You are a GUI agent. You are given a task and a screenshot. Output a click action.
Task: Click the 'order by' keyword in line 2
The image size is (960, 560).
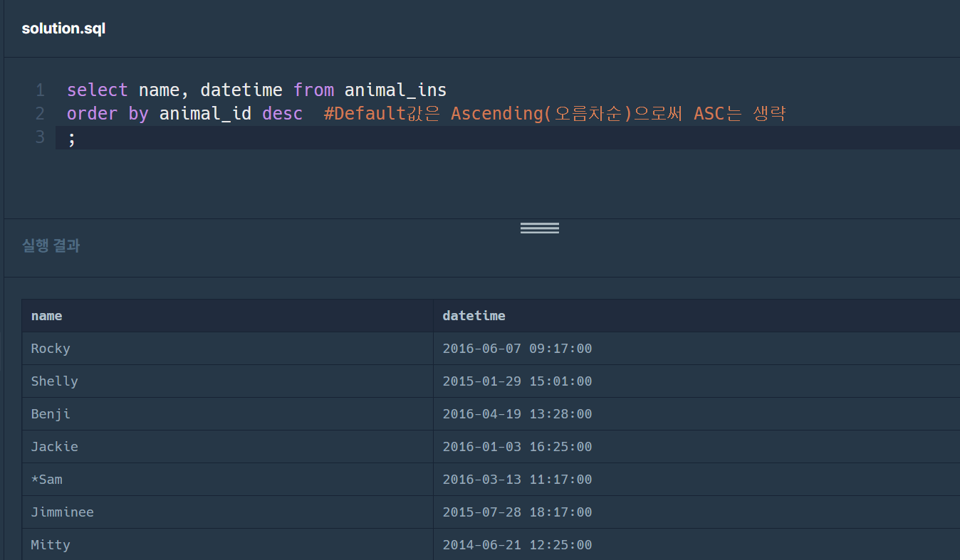click(x=108, y=113)
